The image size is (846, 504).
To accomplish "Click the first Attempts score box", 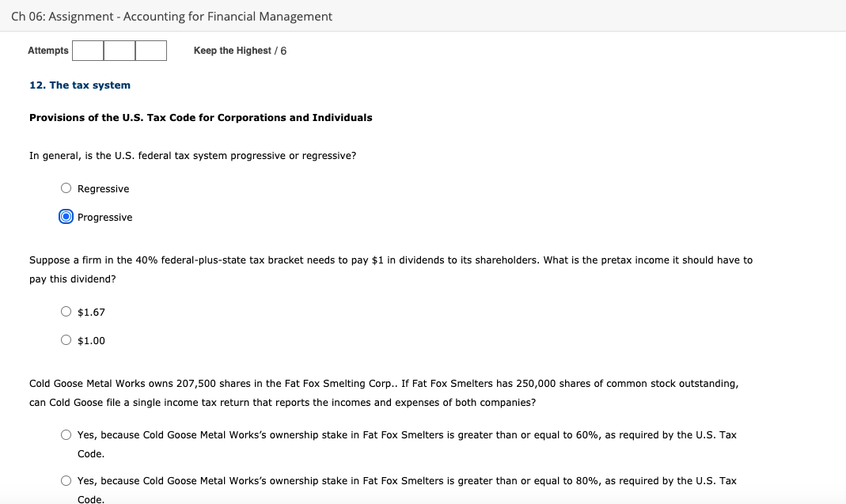I will [87, 50].
